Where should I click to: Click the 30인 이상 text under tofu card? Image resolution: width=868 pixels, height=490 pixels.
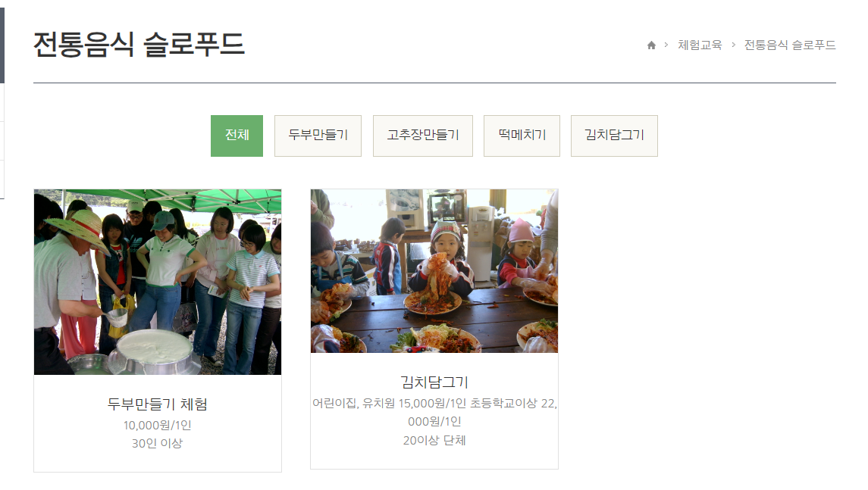click(158, 444)
